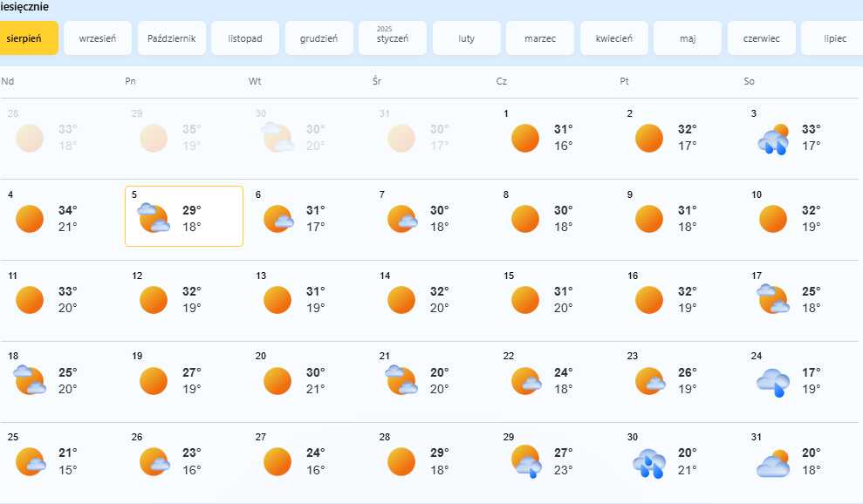The width and height of the screenshot is (863, 504).
Task: Open the Październik month tab
Action: click(x=172, y=38)
